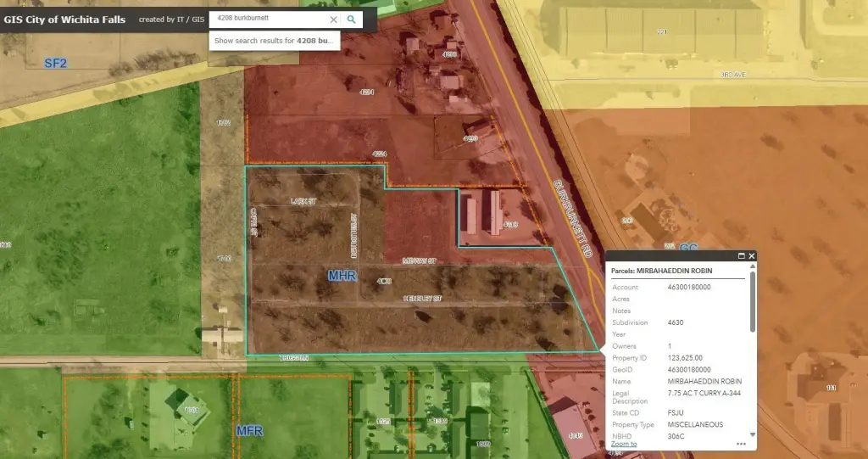The width and height of the screenshot is (868, 459).
Task: Click the GIS City of Wichita Falls title
Action: [64, 20]
